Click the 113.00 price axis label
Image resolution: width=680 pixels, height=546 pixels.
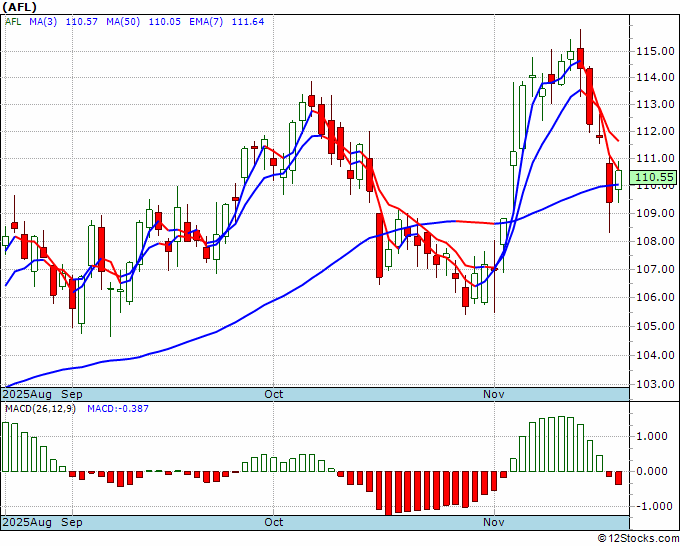click(655, 104)
